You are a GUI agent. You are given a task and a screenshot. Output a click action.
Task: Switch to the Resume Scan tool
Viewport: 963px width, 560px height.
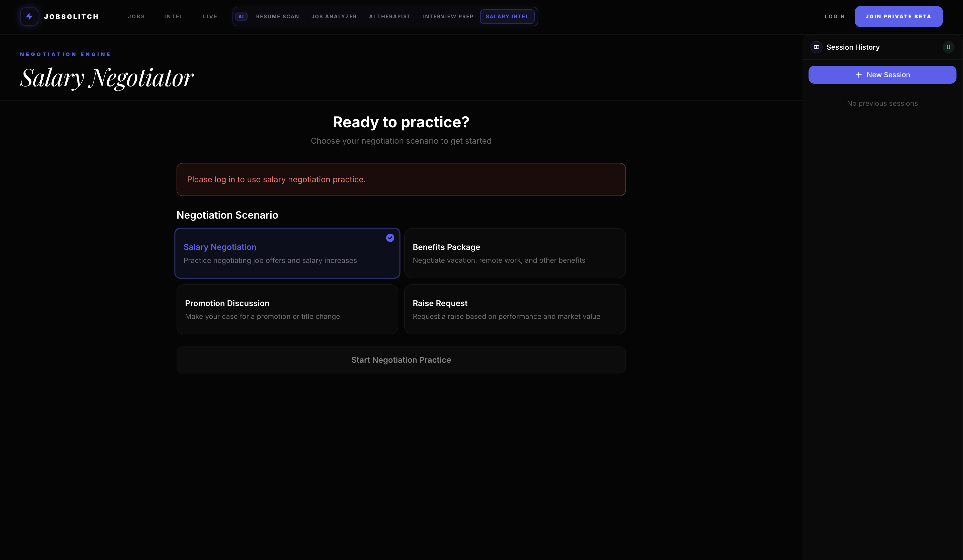click(277, 17)
